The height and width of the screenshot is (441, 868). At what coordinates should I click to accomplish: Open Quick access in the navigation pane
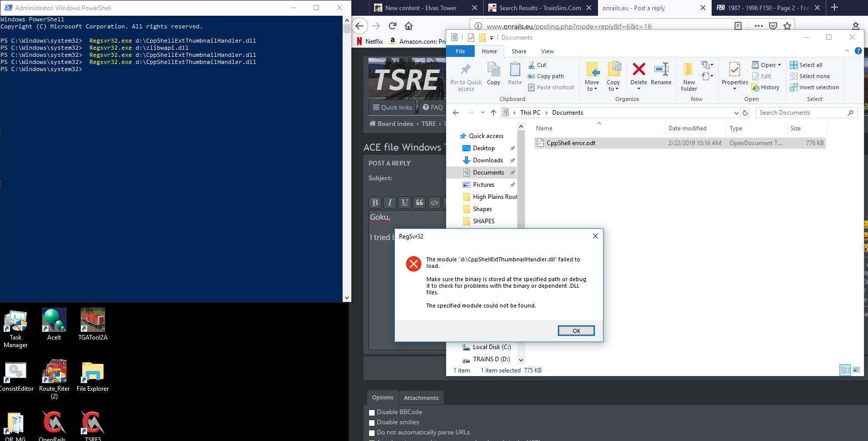coord(481,136)
